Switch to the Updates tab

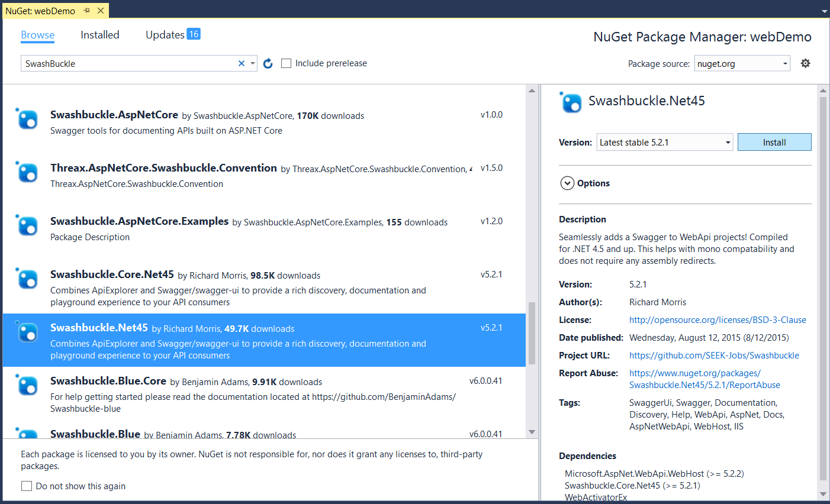point(165,35)
